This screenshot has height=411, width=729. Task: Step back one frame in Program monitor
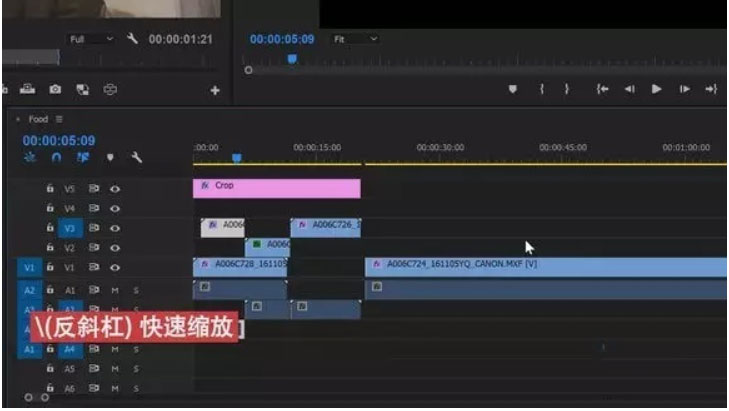(x=629, y=89)
